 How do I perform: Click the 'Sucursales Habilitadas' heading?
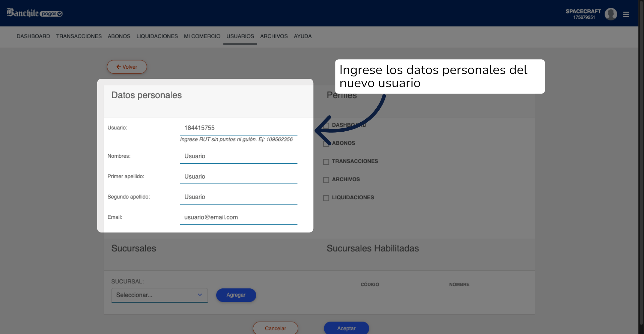(x=373, y=248)
